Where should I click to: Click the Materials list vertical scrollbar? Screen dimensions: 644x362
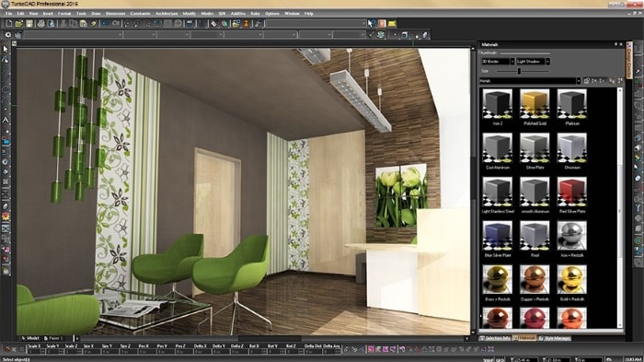tap(620, 208)
